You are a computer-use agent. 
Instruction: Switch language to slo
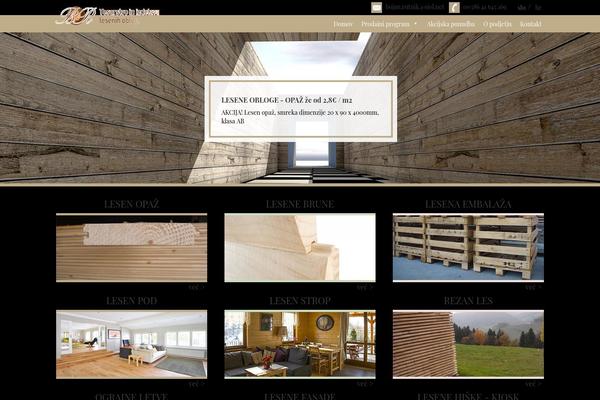pos(521,7)
